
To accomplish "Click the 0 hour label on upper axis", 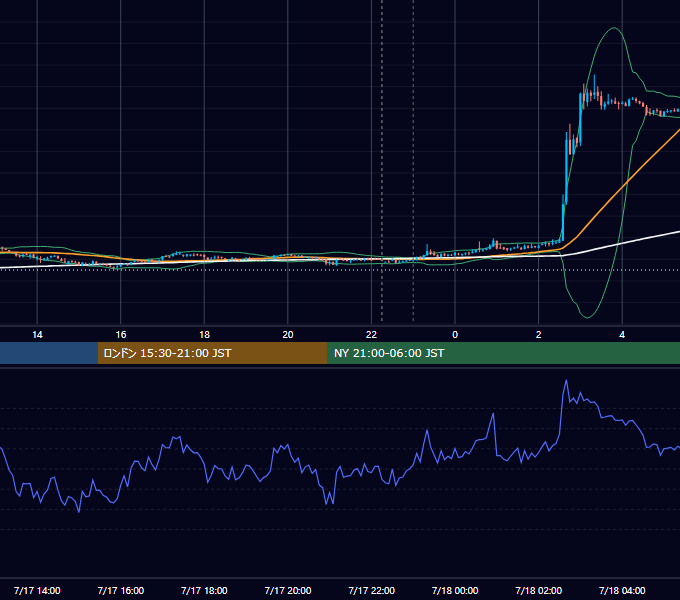I will [455, 335].
